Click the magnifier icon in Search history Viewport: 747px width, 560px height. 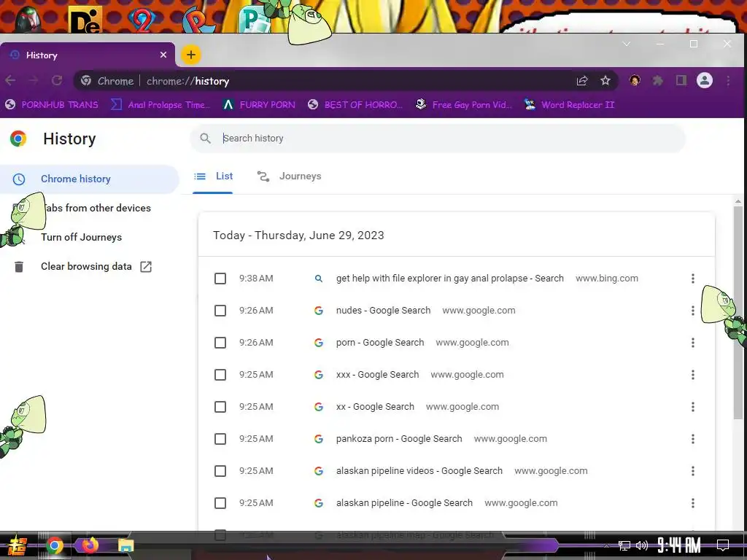tap(205, 138)
